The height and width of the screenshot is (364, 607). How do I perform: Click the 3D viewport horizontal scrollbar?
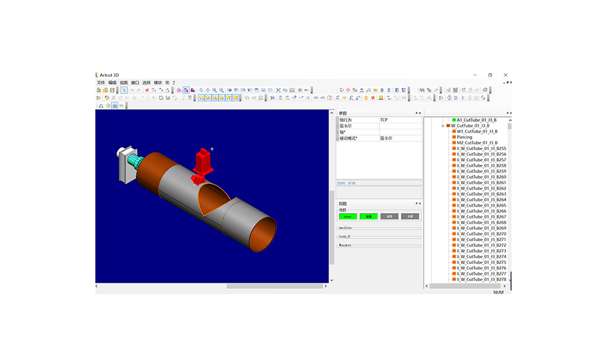click(274, 286)
